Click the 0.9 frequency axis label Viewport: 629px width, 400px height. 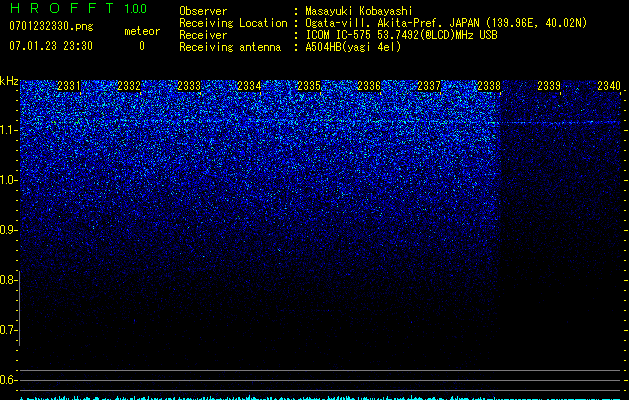click(8, 230)
